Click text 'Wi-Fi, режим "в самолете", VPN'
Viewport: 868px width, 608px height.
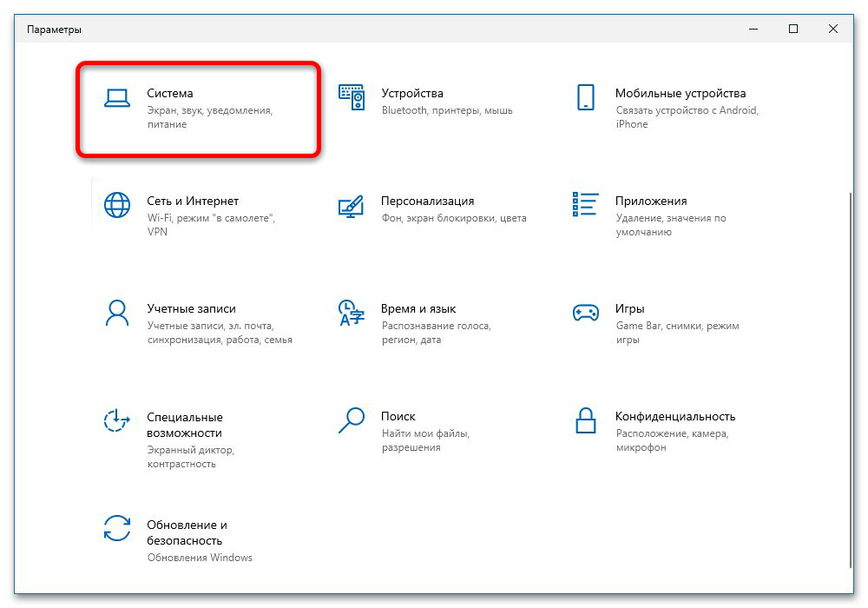[x=211, y=225]
